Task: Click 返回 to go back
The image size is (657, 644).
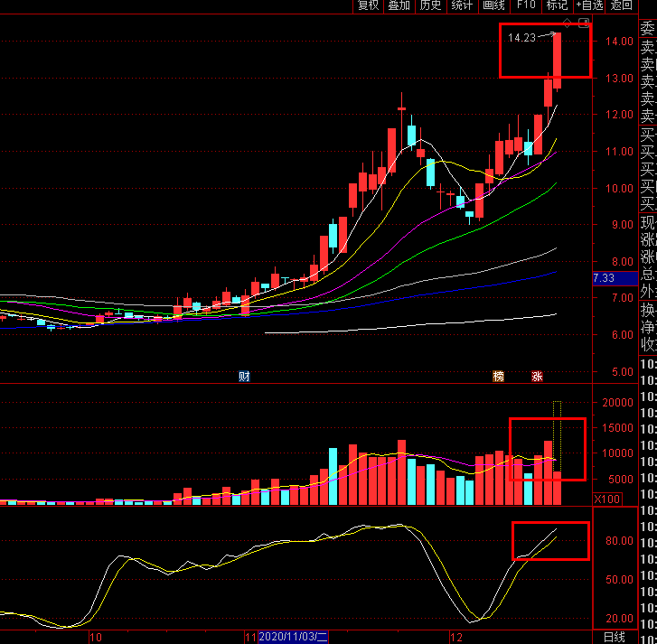Action: [622, 5]
